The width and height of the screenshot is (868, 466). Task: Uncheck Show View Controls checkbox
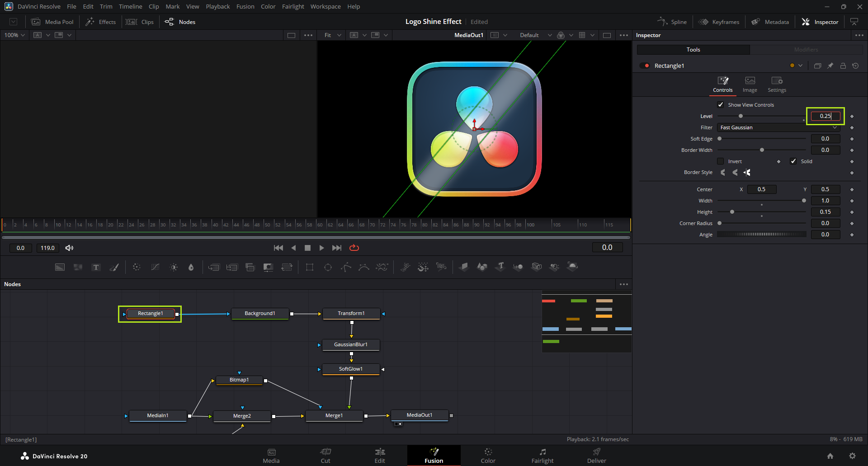click(x=721, y=105)
